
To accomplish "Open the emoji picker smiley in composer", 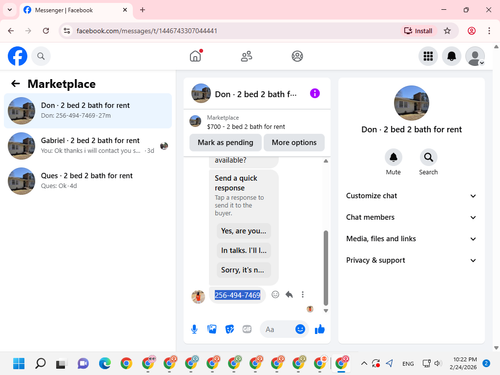I will coord(300,329).
